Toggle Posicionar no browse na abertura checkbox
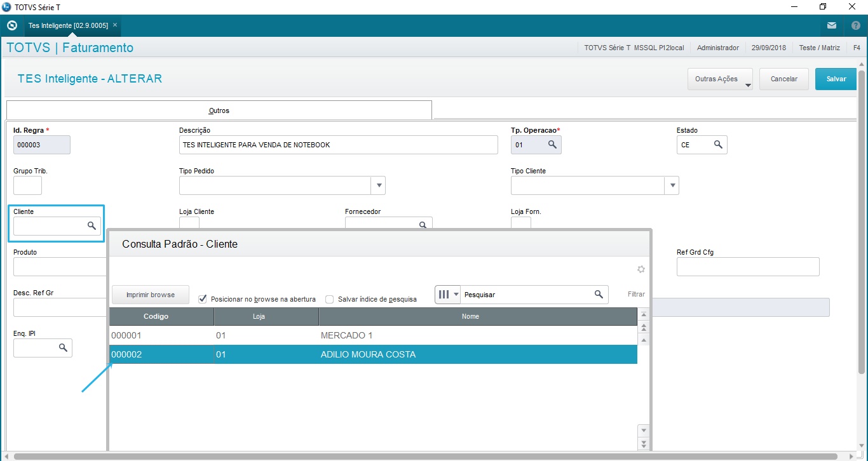This screenshot has height=461, width=868. tap(203, 299)
